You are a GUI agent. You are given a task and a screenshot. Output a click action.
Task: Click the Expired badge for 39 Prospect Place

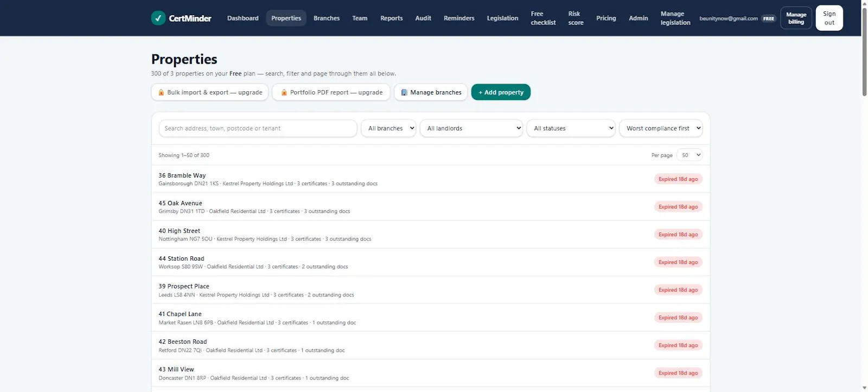coord(678,290)
